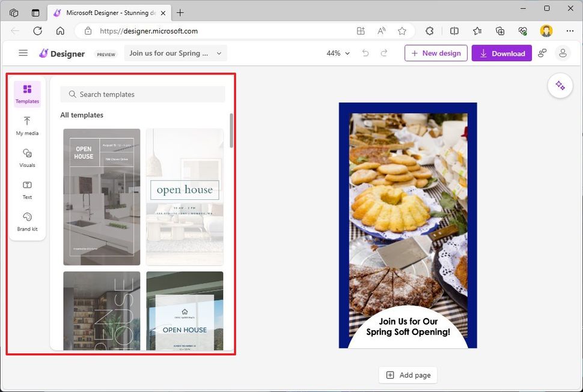Screen dimensions: 583x392
Task: Switch to the Microsoft Designer browser tab
Action: tap(108, 12)
